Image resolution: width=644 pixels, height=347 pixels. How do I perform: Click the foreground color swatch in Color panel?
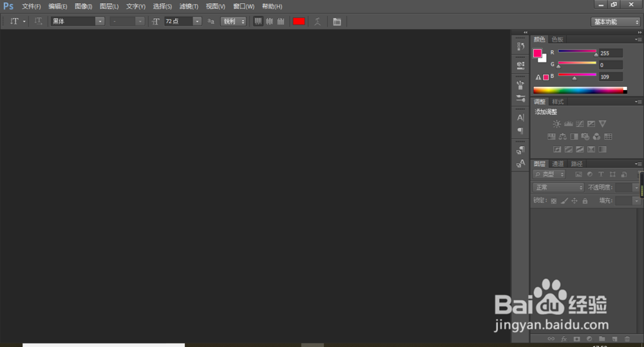(537, 53)
